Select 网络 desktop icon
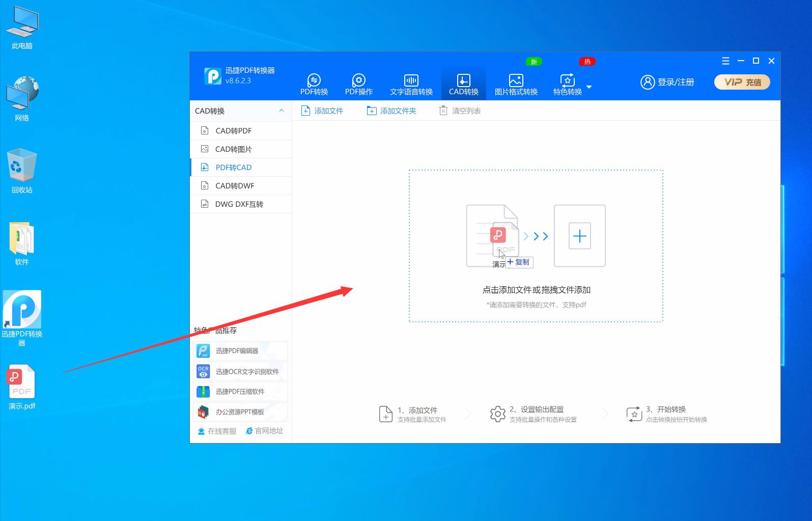Viewport: 812px width, 521px height. [22, 99]
